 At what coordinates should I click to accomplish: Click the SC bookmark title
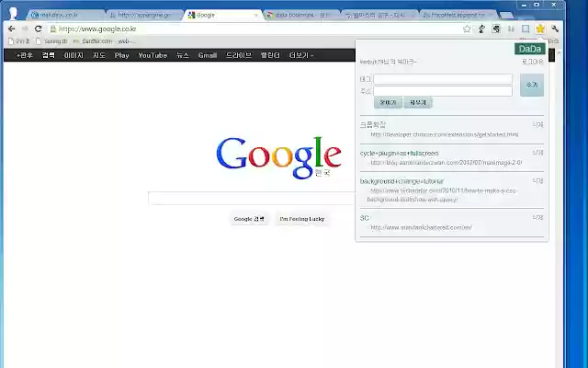coord(365,218)
